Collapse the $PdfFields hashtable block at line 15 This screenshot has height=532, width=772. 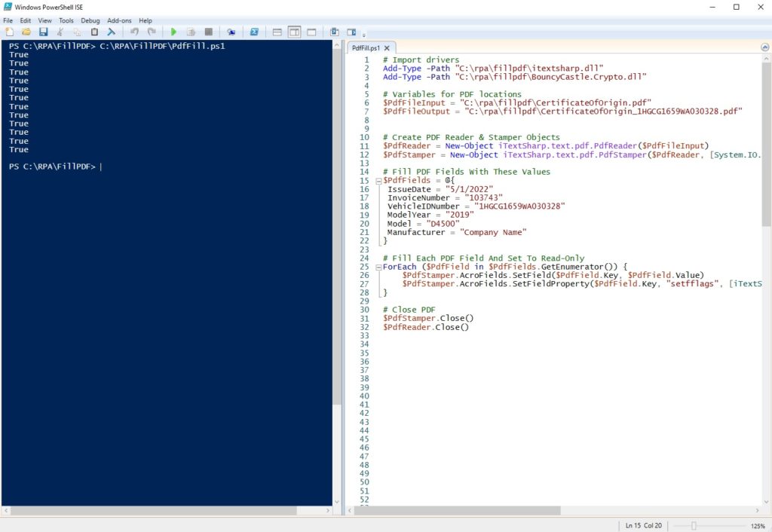point(378,181)
